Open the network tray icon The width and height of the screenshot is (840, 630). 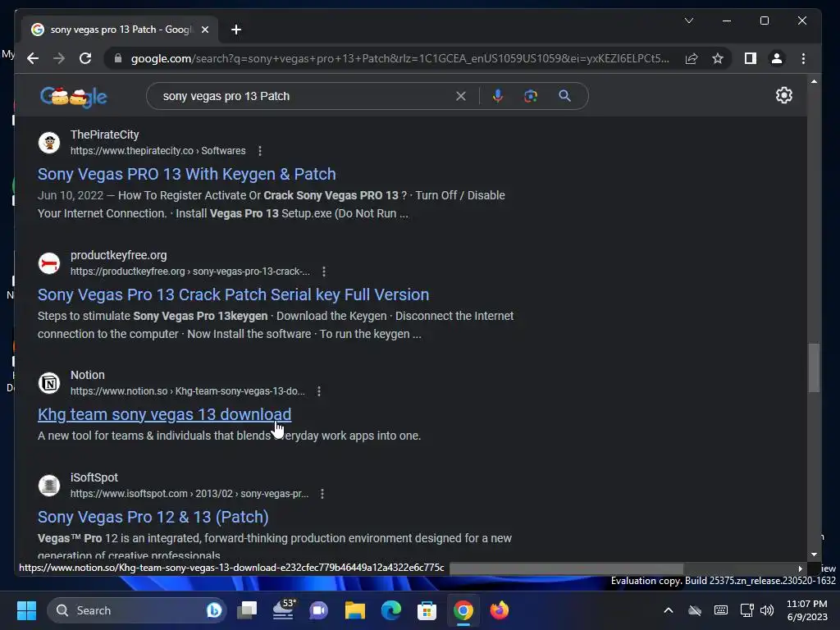pyautogui.click(x=746, y=610)
